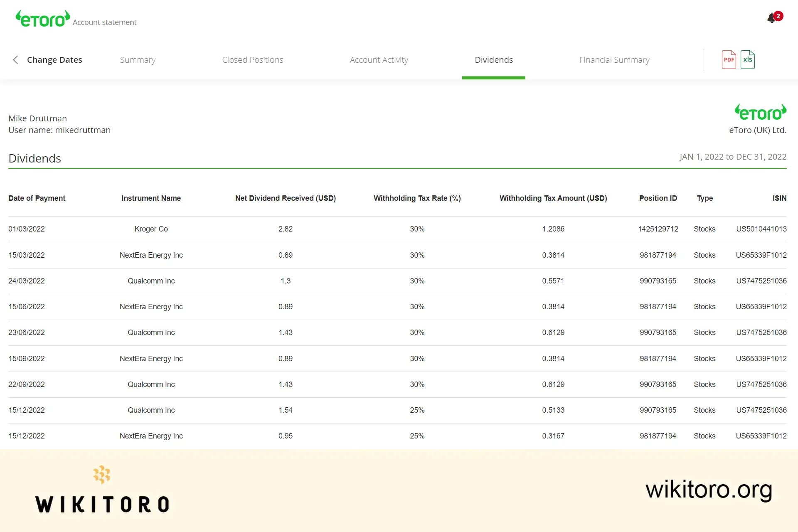Viewport: 798px width, 532px height.
Task: Open the Closed Positions tab
Action: click(x=252, y=59)
